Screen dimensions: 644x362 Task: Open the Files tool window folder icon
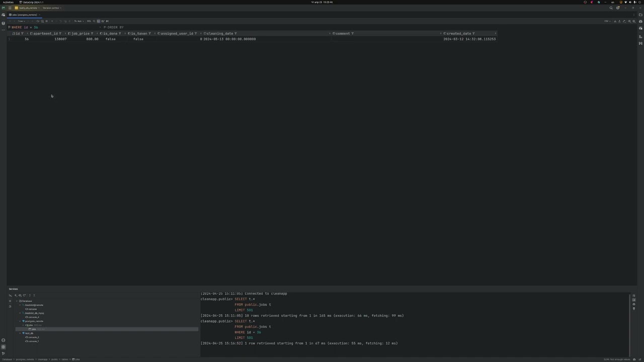coord(640,15)
